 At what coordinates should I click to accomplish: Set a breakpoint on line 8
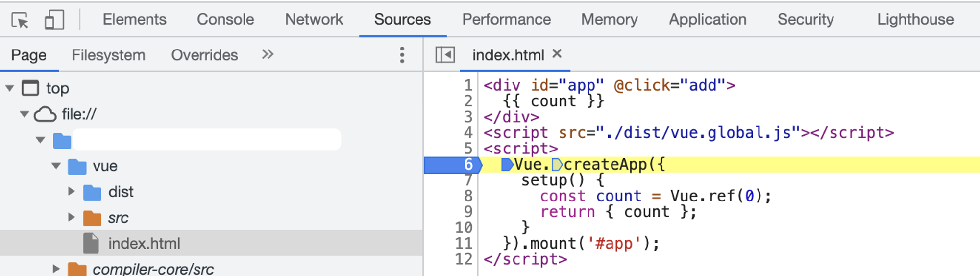coord(468,196)
